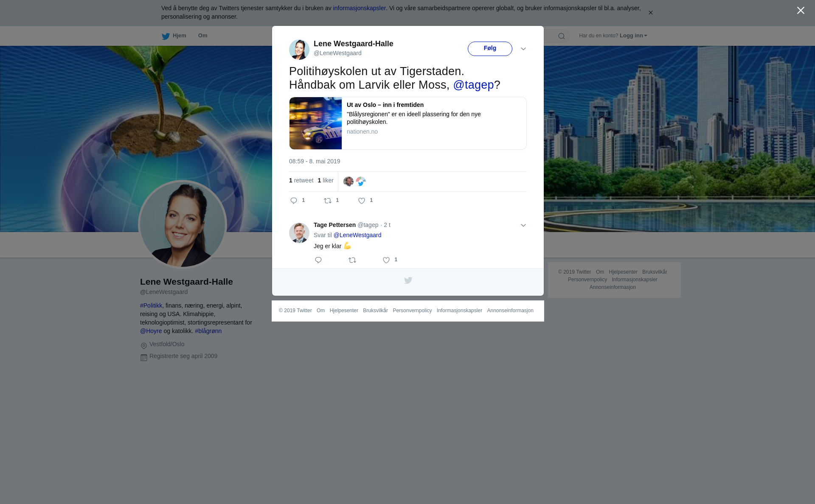
Task: Close the tweet overlay with the X icon
Action: [x=801, y=11]
